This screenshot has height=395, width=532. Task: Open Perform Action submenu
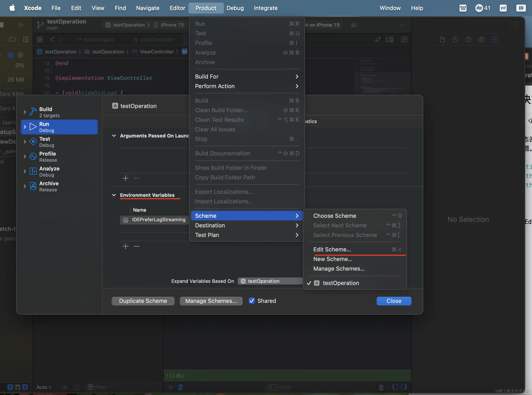click(247, 86)
